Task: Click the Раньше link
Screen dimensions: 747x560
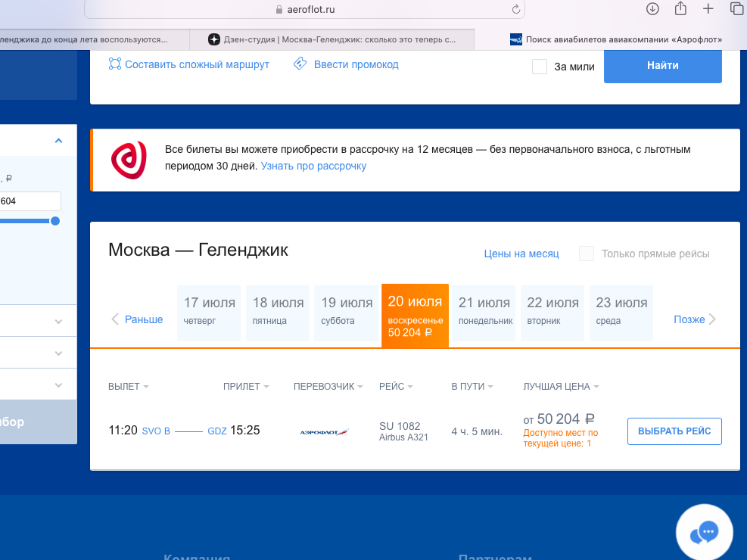Action: click(x=143, y=319)
